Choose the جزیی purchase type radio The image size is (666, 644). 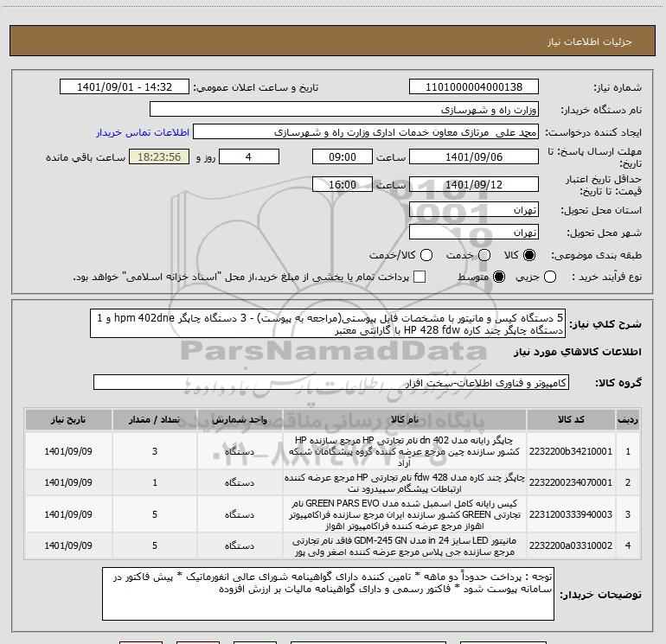point(550,277)
